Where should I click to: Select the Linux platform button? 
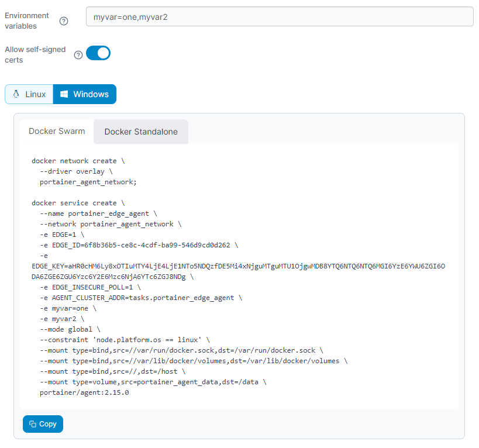click(x=29, y=94)
